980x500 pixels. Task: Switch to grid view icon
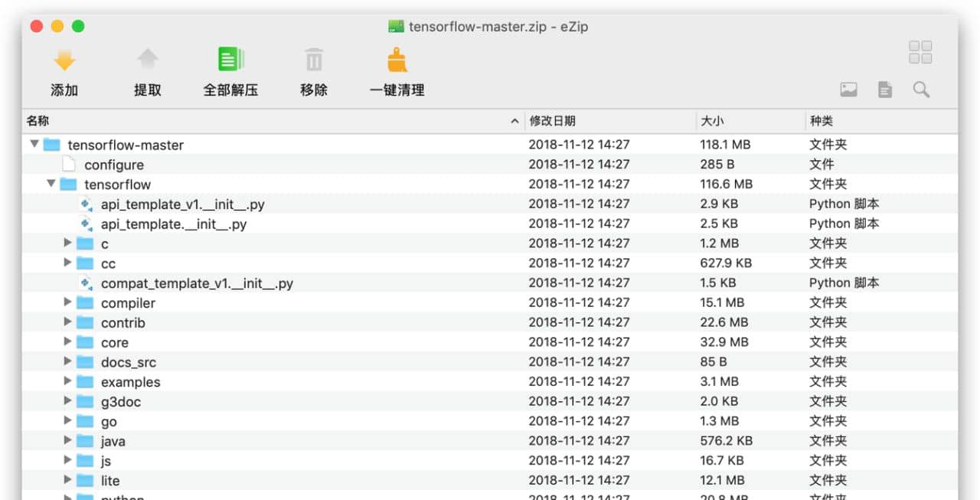click(920, 52)
